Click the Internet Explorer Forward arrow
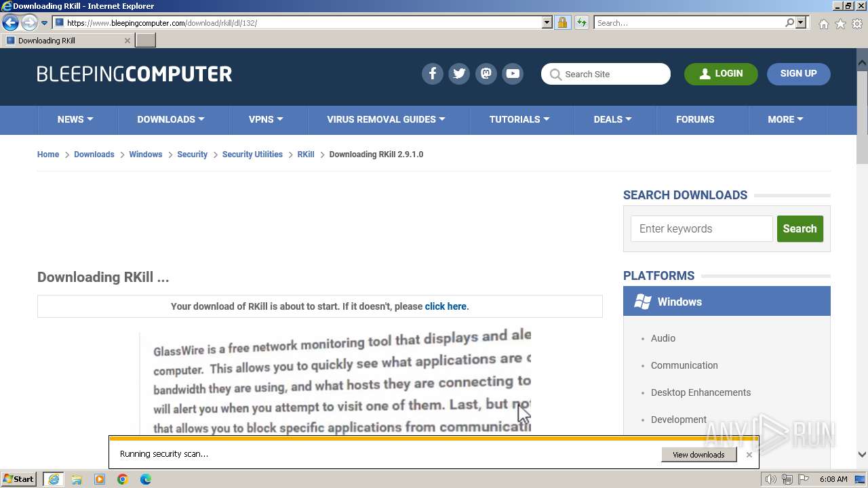The height and width of the screenshot is (488, 868). point(28,23)
